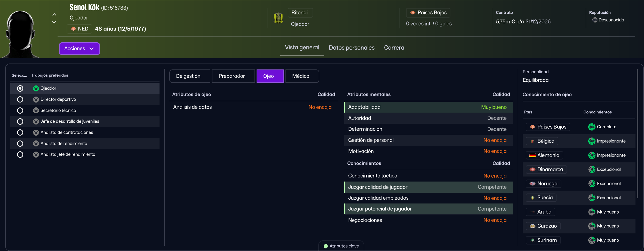Click the Atributos clave legend indicator
Image resolution: width=644 pixels, height=251 pixels.
[x=326, y=246]
